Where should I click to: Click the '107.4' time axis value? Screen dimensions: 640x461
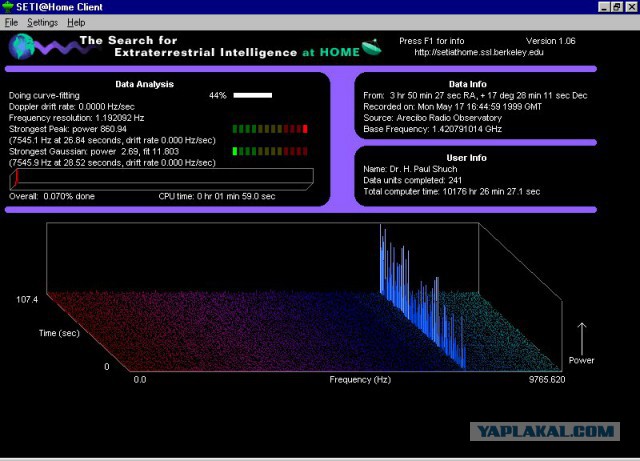[x=27, y=300]
